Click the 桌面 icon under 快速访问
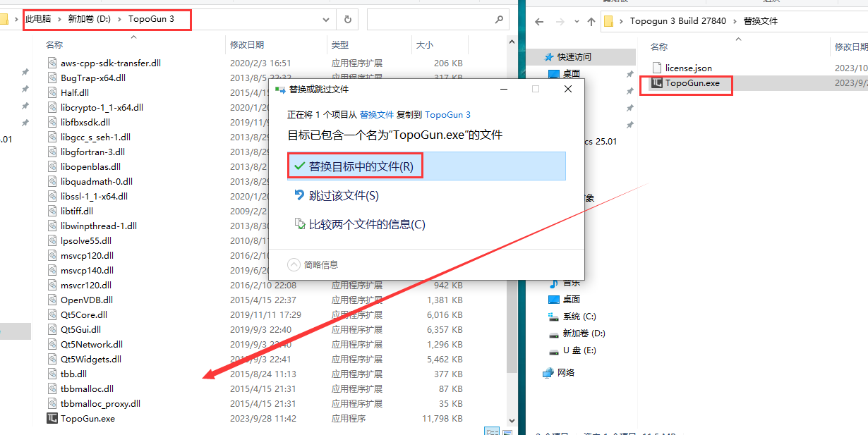 click(555, 73)
